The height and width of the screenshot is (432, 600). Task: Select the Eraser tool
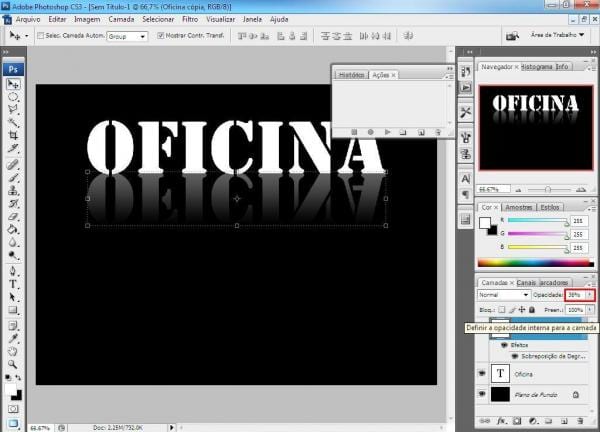[x=13, y=216]
